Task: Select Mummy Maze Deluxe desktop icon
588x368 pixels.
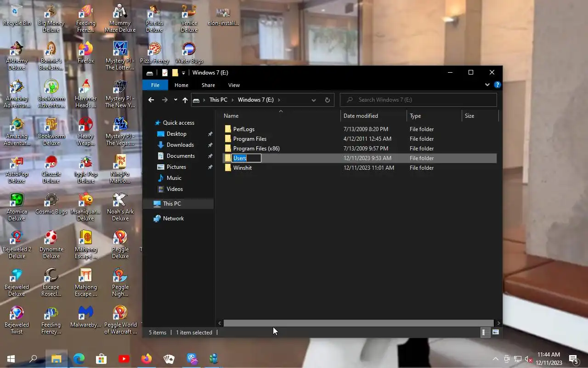Action: click(x=120, y=18)
